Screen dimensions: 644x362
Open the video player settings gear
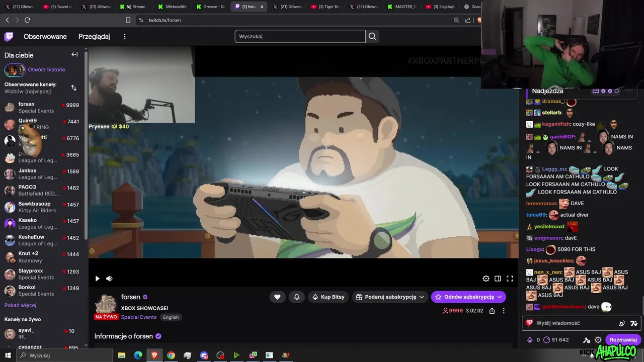point(486,279)
